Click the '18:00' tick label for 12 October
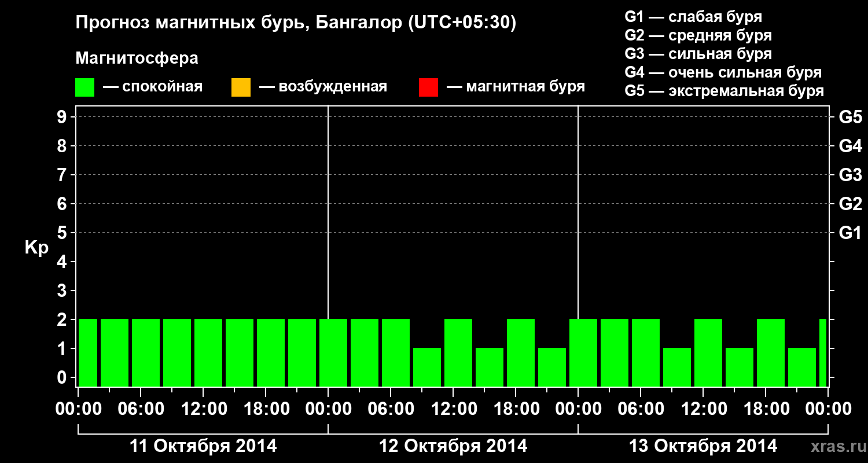Image resolution: width=868 pixels, height=463 pixels. point(517,409)
